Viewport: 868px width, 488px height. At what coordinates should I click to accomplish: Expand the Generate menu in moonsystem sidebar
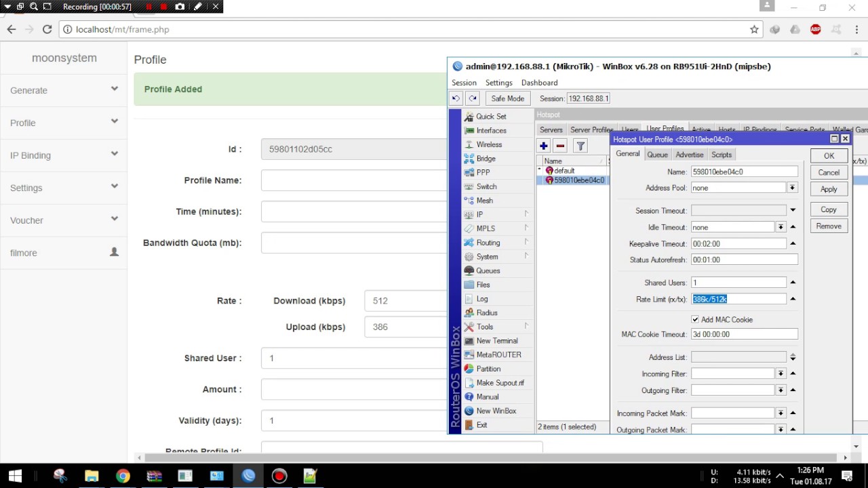point(64,90)
